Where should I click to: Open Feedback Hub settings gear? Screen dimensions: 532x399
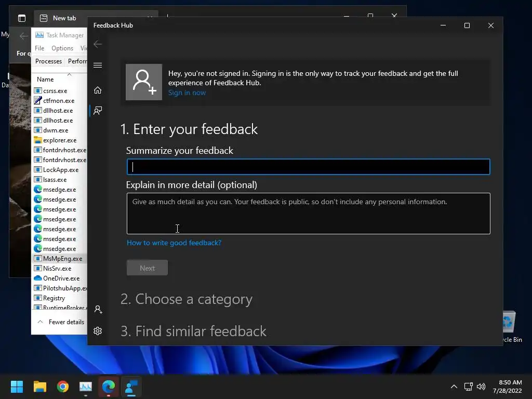pos(98,331)
